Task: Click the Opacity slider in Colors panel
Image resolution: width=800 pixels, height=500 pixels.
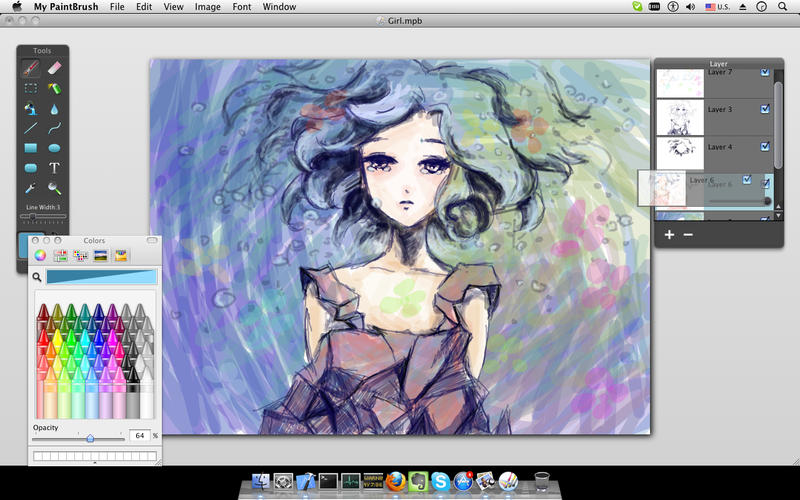Action: coord(90,437)
